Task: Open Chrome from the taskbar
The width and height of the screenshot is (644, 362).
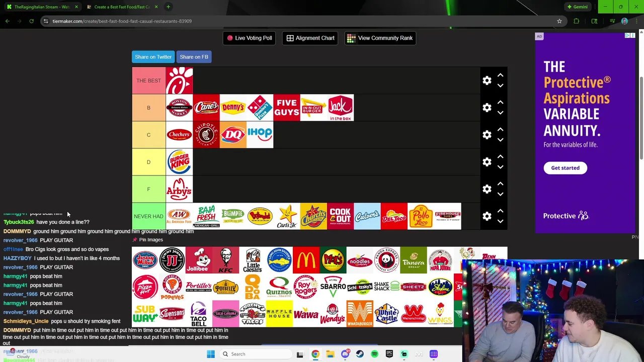Action: (315, 354)
